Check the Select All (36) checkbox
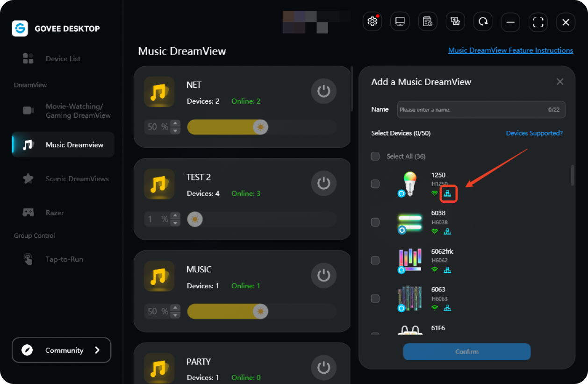 [x=375, y=156]
